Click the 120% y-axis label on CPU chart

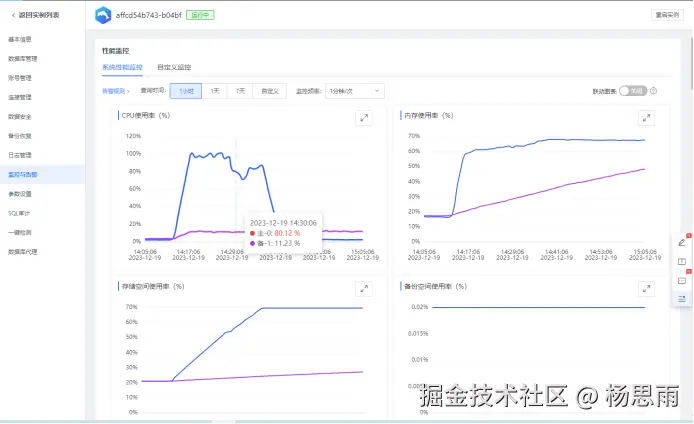pyautogui.click(x=133, y=136)
